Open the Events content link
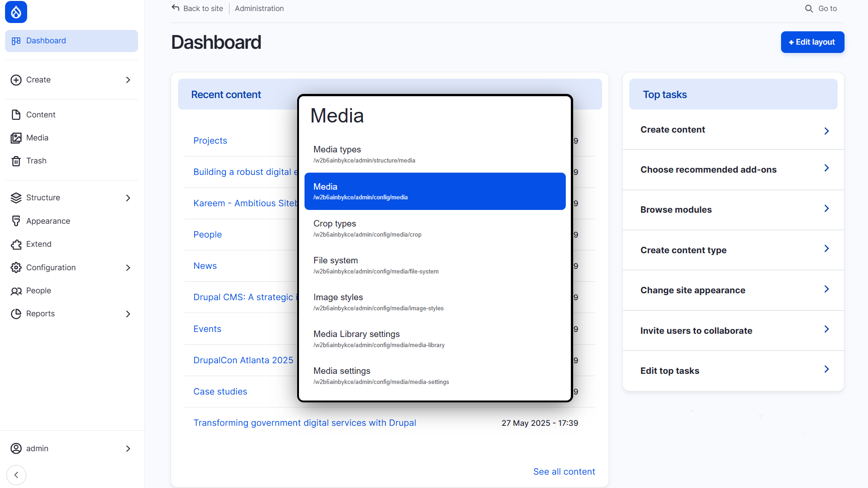 click(x=207, y=329)
